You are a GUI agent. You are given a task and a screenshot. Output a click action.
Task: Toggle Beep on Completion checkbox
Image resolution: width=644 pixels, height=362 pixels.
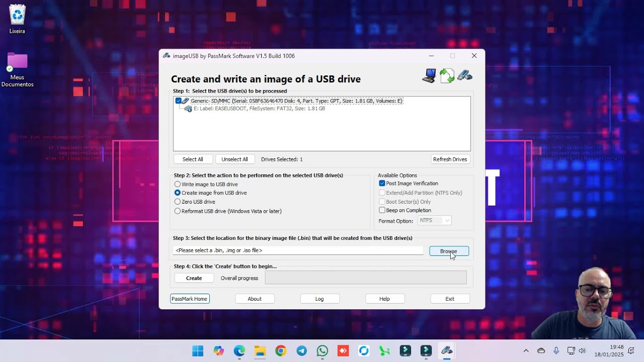point(382,210)
